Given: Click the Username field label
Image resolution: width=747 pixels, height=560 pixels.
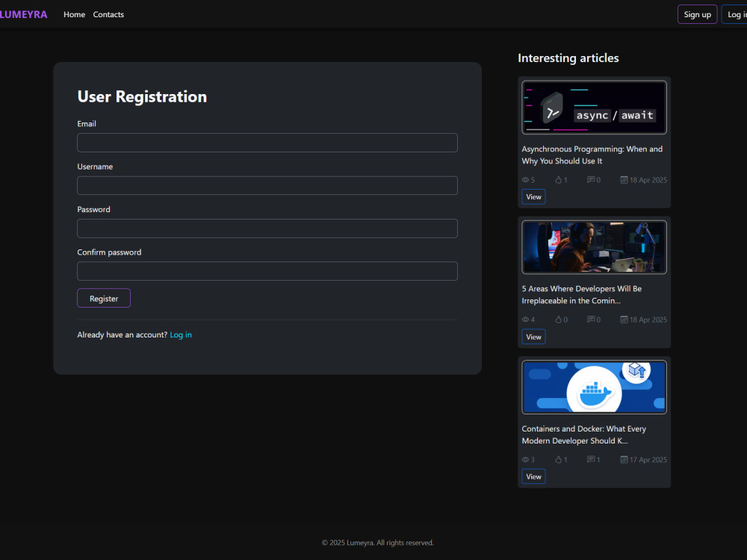Looking at the screenshot, I should click(95, 167).
